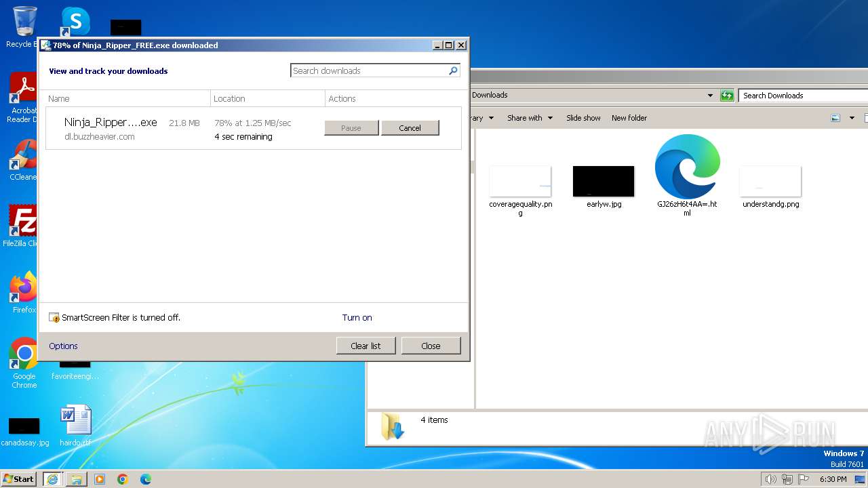Click Slide show in Explorer toolbar

(583, 118)
